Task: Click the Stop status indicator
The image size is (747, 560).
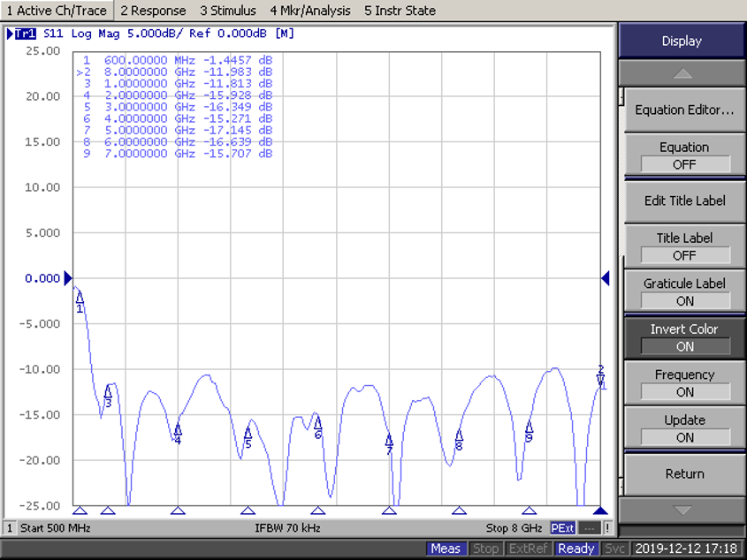Action: coord(485,549)
